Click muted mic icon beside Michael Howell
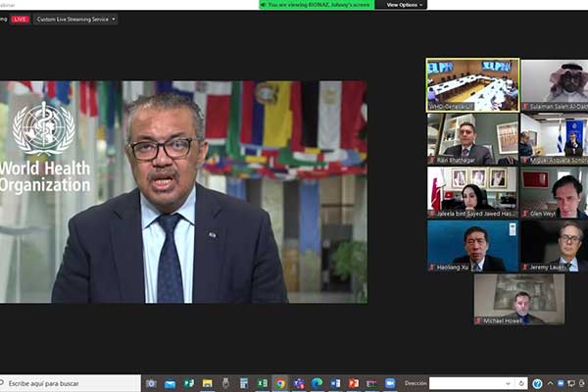The width and height of the screenshot is (588, 392). click(478, 320)
